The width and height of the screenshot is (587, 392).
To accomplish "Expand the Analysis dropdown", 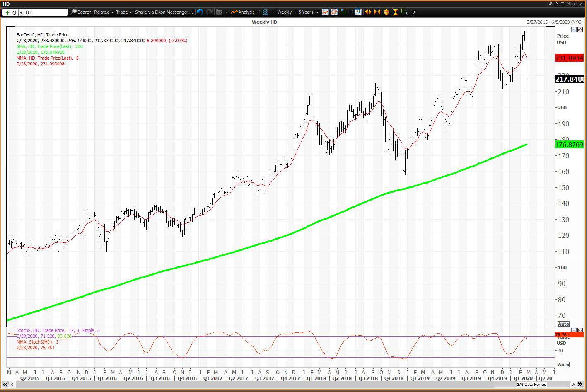I will point(246,12).
